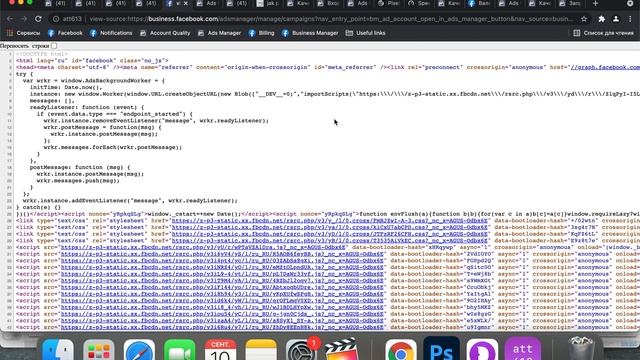Launch Final Cut Pro from the Dock
This screenshot has height=360, width=640.
click(342, 350)
